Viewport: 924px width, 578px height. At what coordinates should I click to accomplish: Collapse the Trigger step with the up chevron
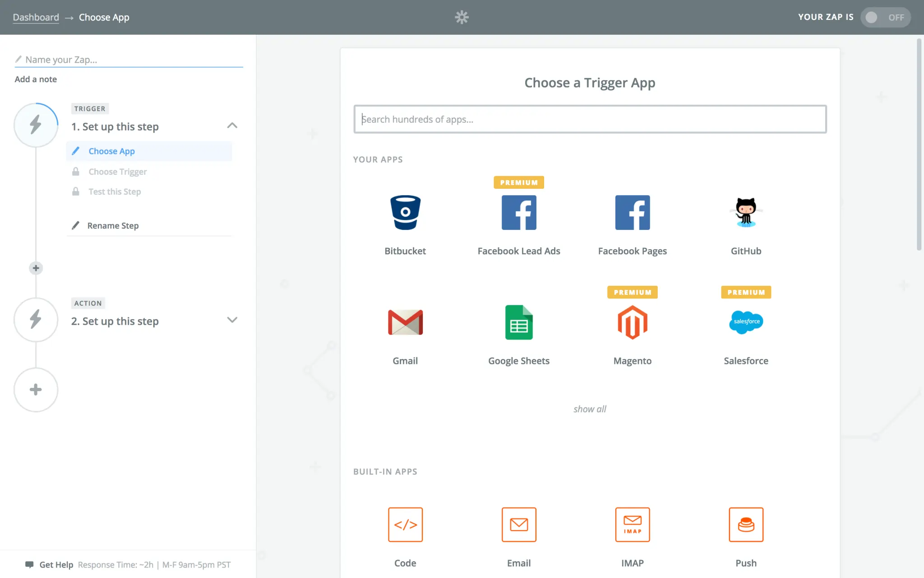click(x=232, y=126)
